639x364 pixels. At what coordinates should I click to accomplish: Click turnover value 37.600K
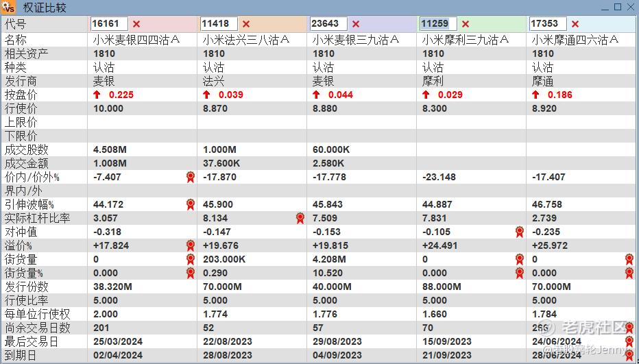point(221,163)
